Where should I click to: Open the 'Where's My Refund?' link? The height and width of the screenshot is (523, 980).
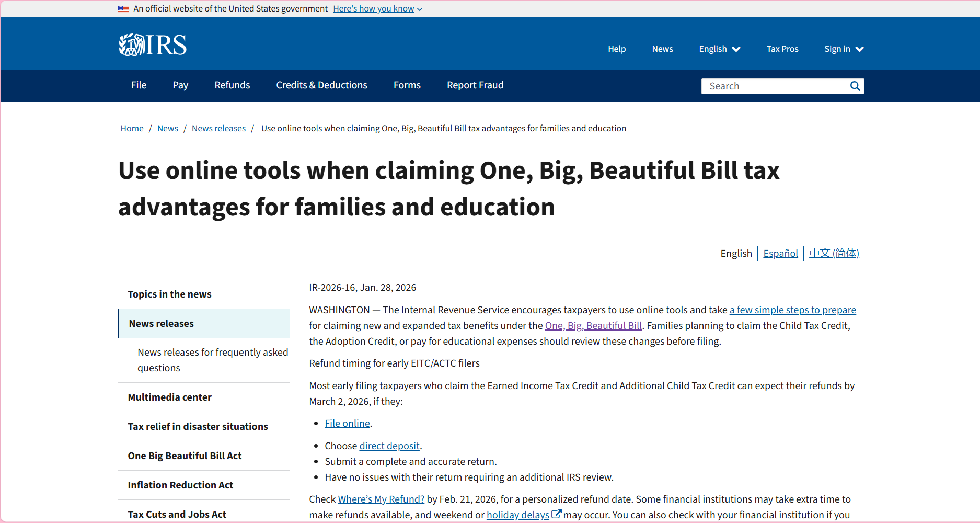tap(381, 499)
